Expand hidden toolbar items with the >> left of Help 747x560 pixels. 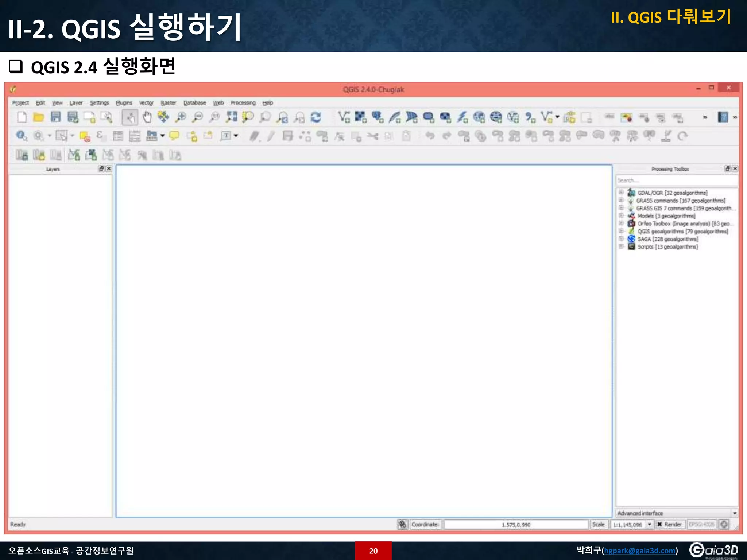[x=705, y=117]
